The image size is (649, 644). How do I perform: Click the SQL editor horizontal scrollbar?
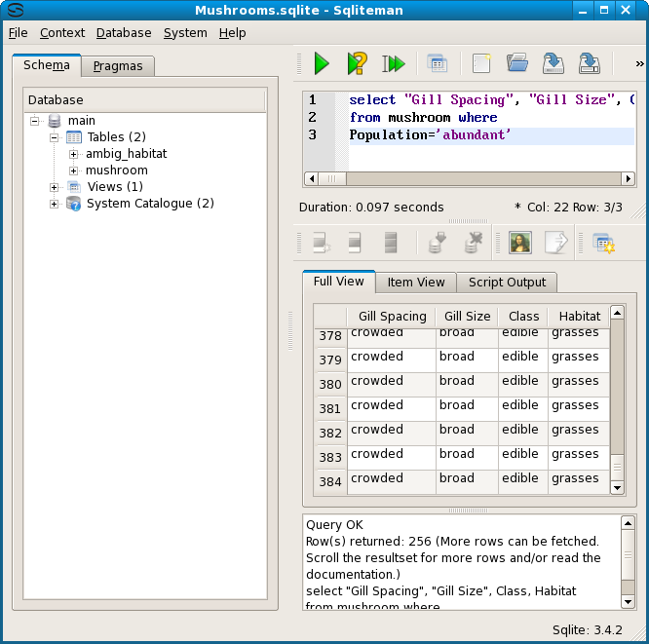coord(468,179)
